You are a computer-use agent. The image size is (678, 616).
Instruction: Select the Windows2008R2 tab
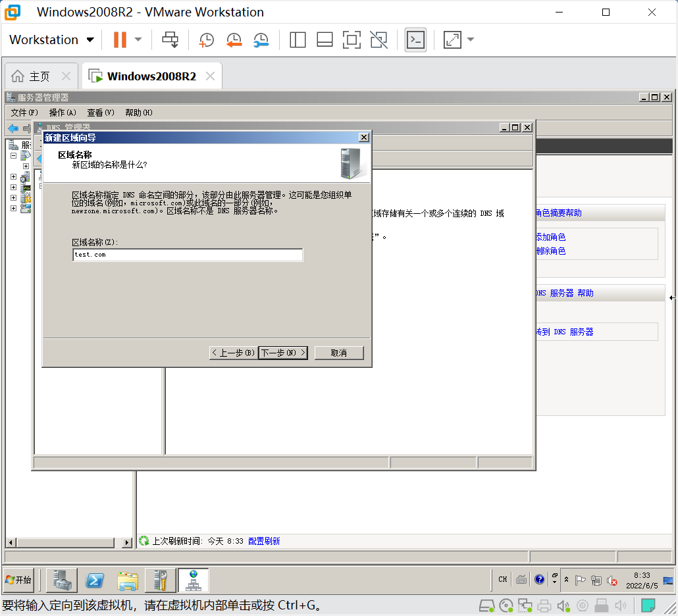coord(151,76)
